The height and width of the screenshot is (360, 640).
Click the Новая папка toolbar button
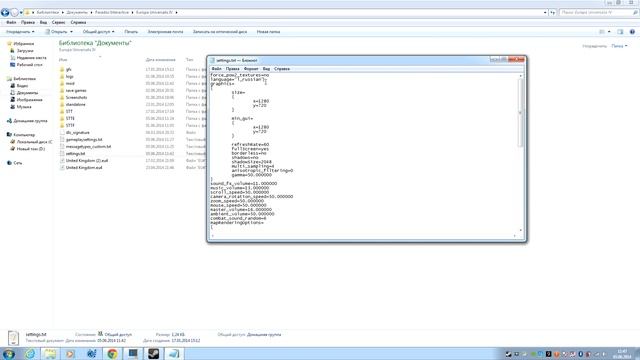point(268,31)
